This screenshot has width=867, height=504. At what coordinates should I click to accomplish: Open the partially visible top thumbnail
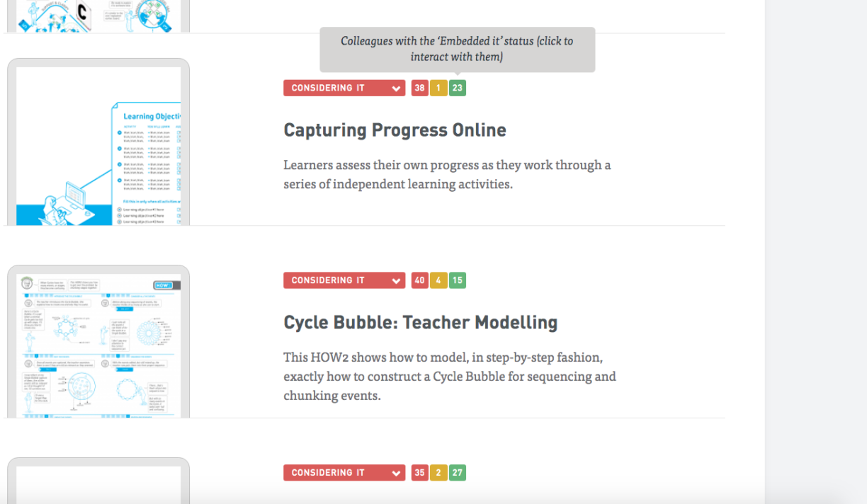98,16
